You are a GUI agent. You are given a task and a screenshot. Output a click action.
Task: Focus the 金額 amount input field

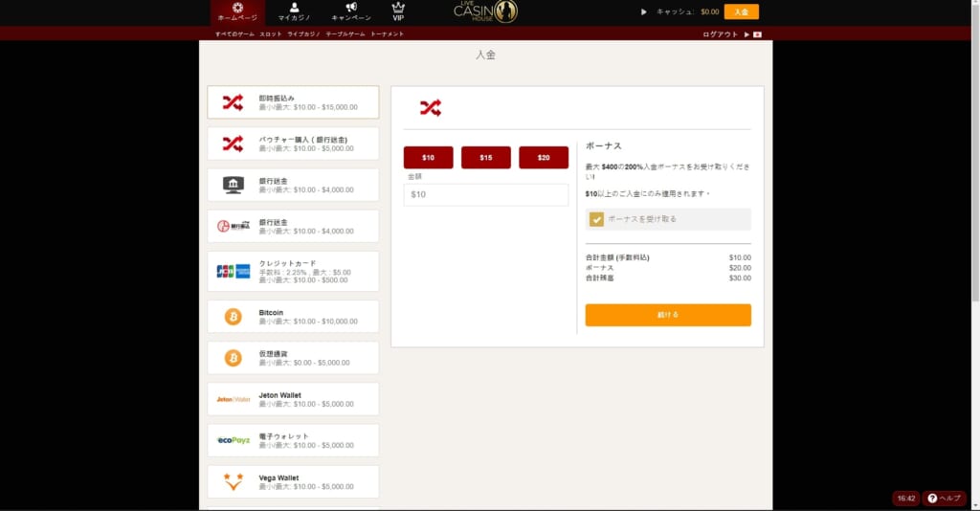click(485, 195)
